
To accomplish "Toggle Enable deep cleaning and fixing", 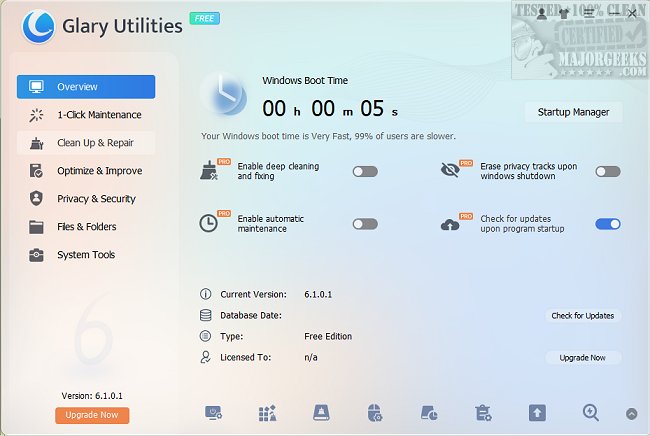I will click(x=365, y=171).
